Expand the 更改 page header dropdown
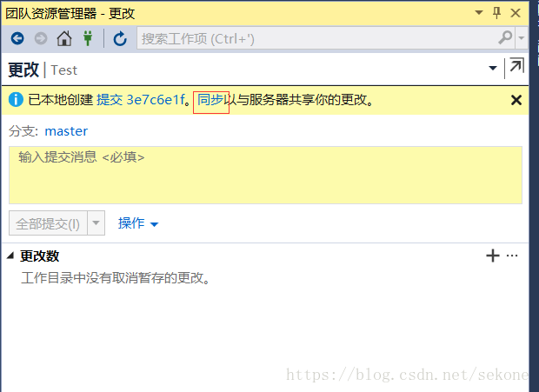 pos(493,68)
